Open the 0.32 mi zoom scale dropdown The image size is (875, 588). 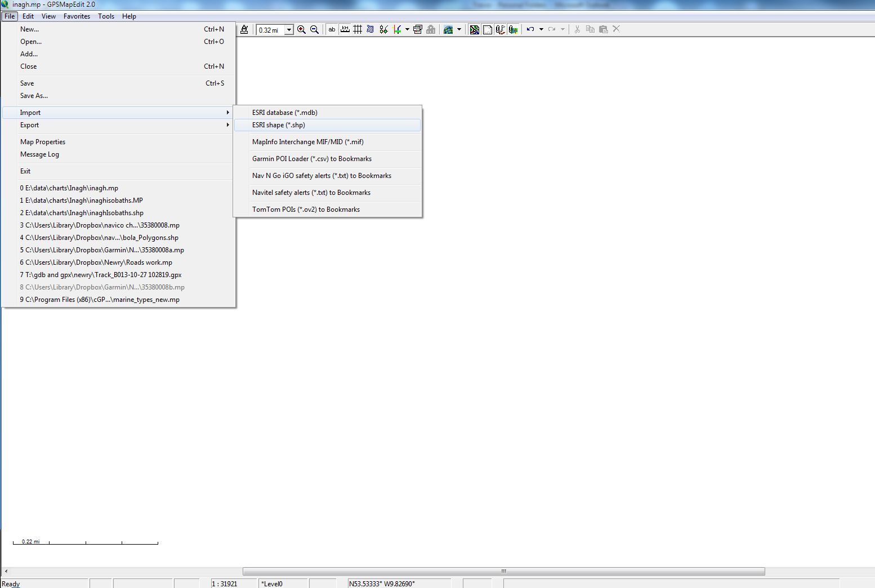[x=289, y=30]
